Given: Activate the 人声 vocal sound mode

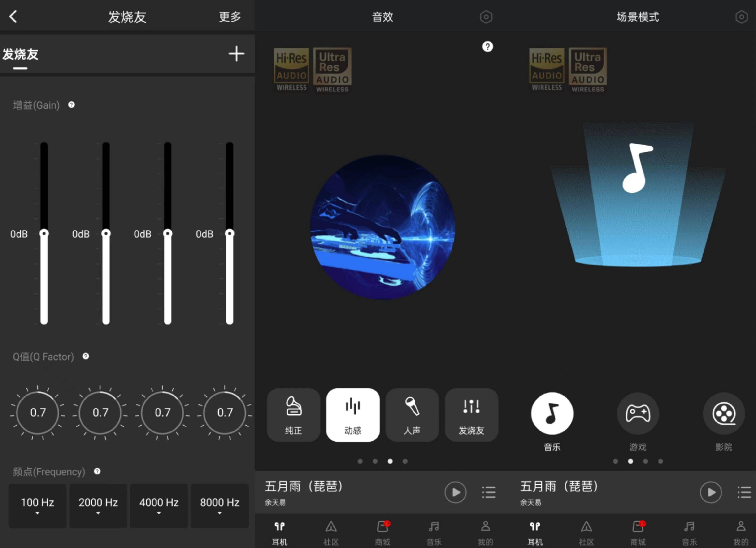Looking at the screenshot, I should tap(412, 415).
